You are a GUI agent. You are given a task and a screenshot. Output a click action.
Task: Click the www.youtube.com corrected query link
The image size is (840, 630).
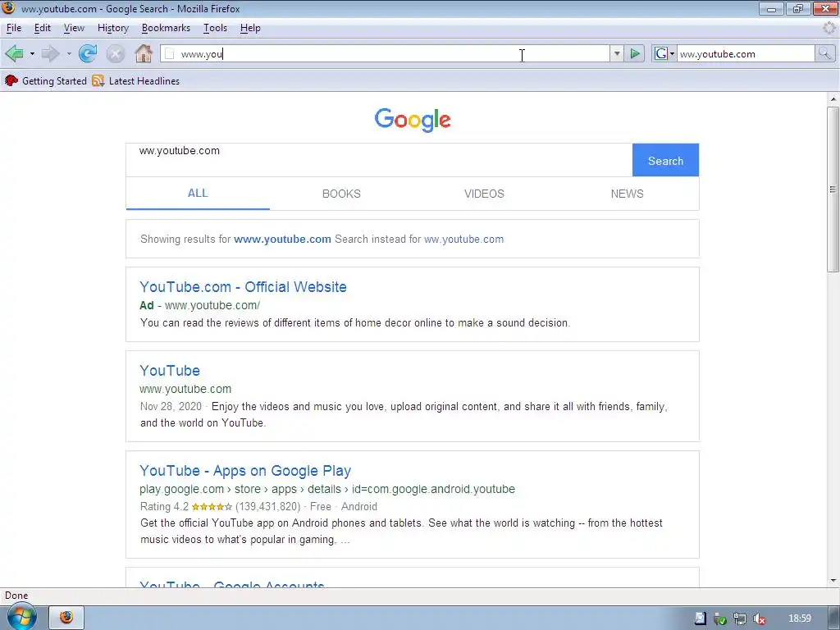coord(282,239)
